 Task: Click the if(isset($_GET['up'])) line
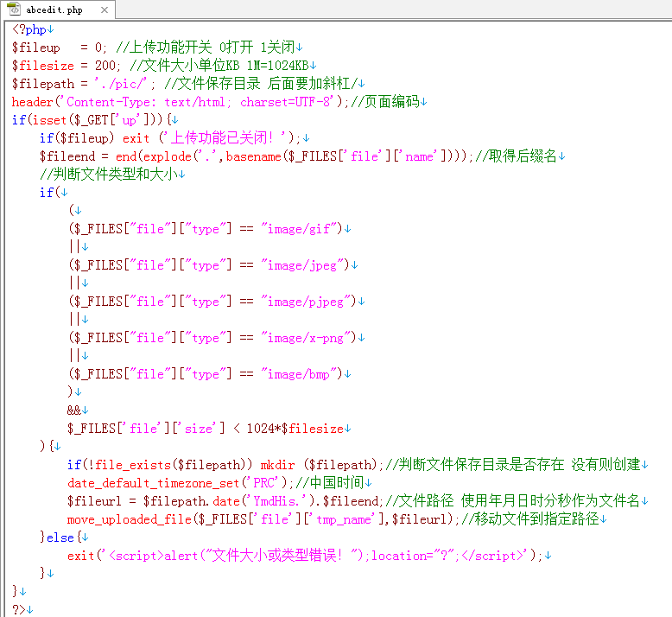coord(95,119)
